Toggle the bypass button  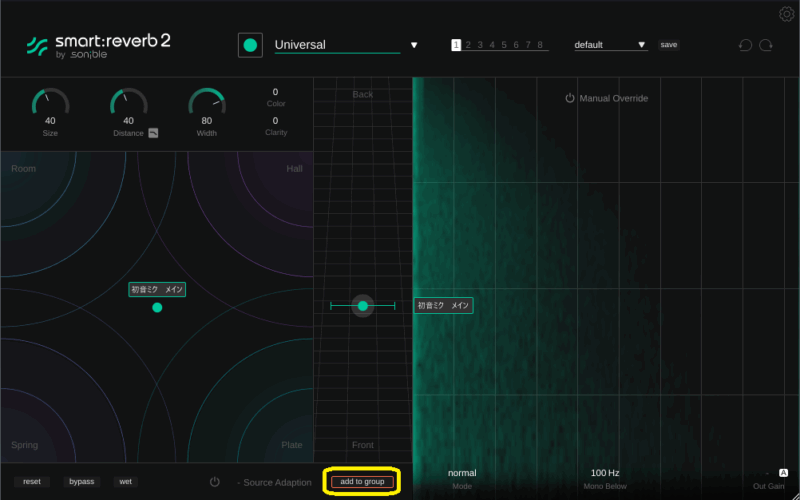[82, 482]
